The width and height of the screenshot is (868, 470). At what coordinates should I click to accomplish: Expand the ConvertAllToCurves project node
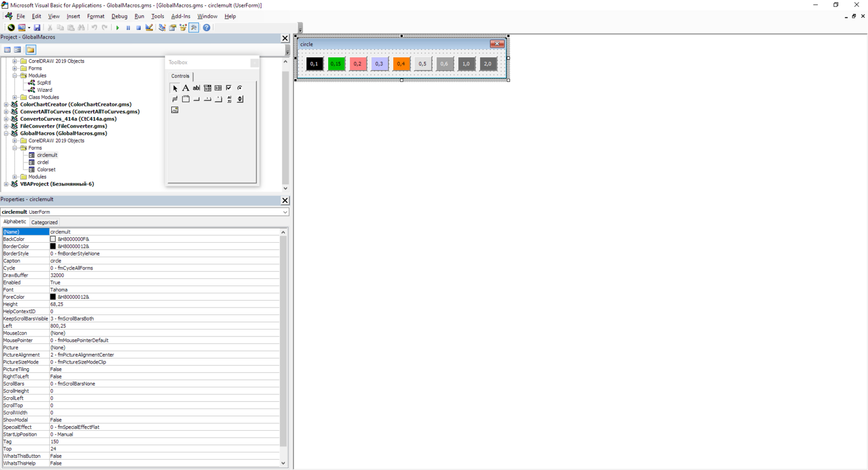pos(6,112)
